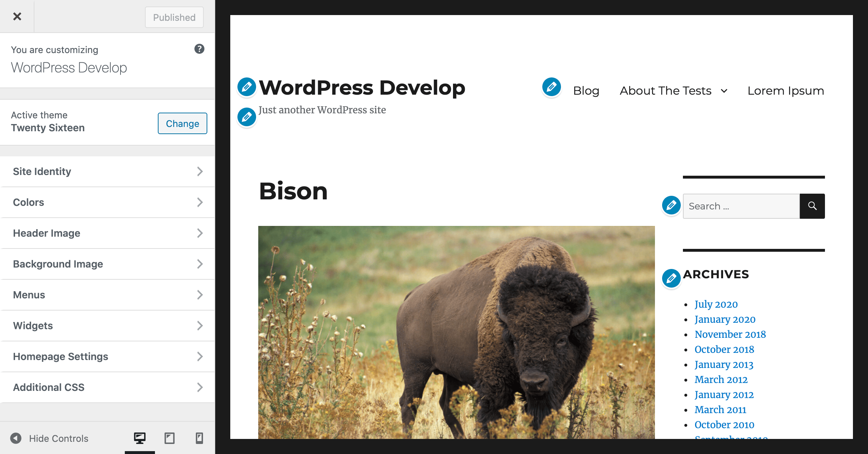Viewport: 868px width, 454px height.
Task: Click the black search submit magnifier button
Action: point(812,206)
